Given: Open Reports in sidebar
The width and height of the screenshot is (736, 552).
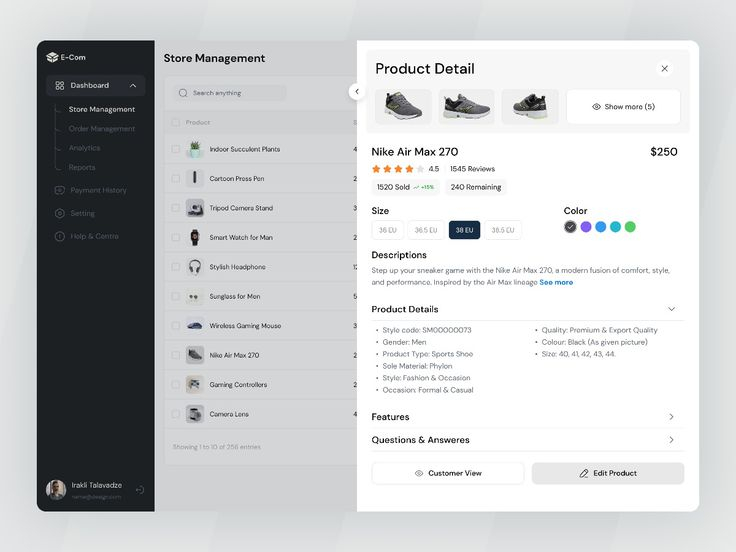Looking at the screenshot, I should tap(82, 167).
